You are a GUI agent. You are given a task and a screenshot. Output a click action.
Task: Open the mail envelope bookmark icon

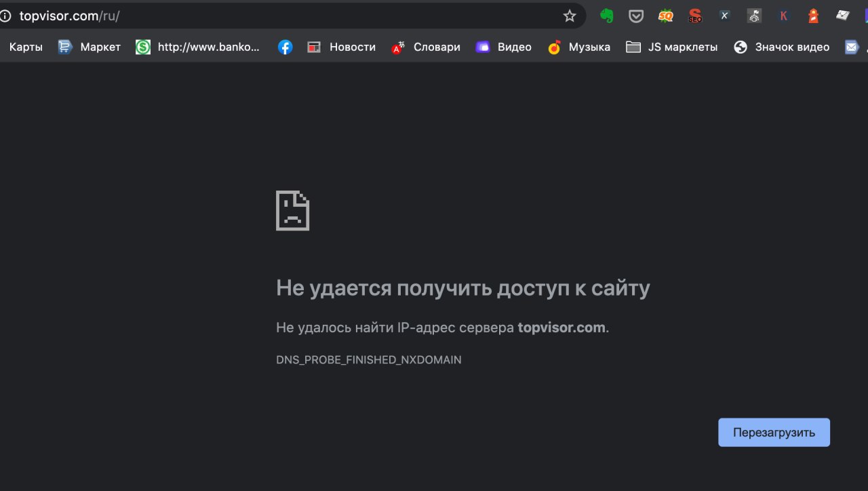[x=852, y=47]
